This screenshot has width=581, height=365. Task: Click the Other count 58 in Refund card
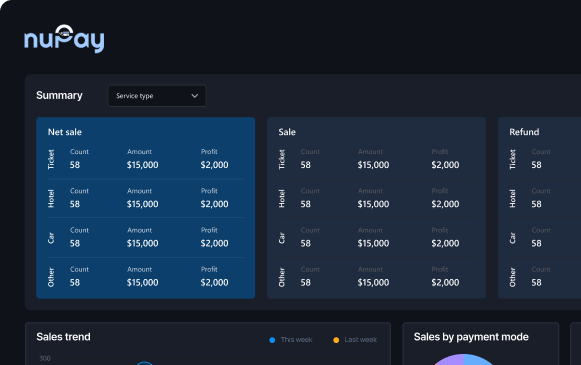pyautogui.click(x=537, y=283)
